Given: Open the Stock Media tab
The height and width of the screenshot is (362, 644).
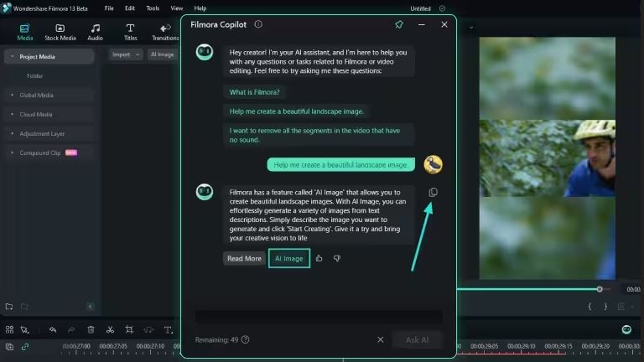Looking at the screenshot, I should pyautogui.click(x=60, y=32).
